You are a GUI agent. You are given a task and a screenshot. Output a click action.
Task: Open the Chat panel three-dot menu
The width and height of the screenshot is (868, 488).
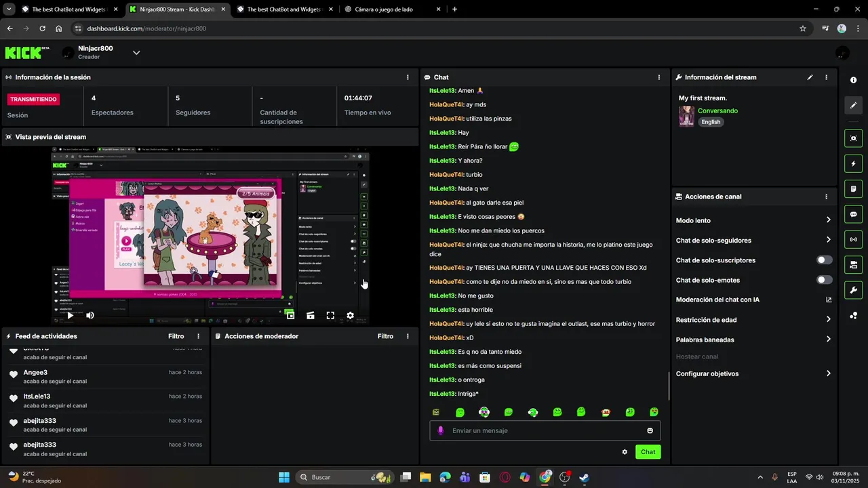[x=658, y=77]
